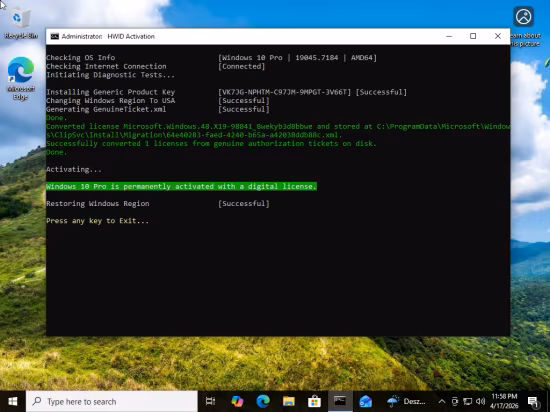Open File Explorer from the taskbar
The width and height of the screenshot is (550, 412).
pyautogui.click(x=289, y=401)
